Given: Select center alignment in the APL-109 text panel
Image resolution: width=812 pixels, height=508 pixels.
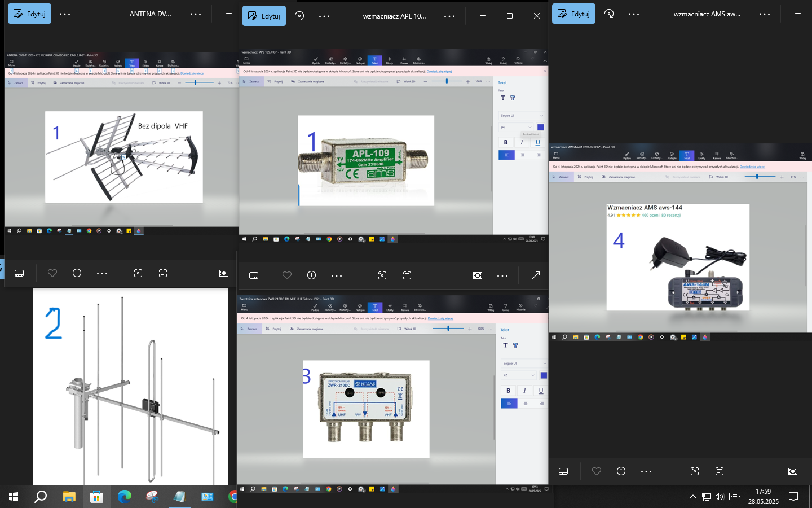Looking at the screenshot, I should pyautogui.click(x=523, y=155).
